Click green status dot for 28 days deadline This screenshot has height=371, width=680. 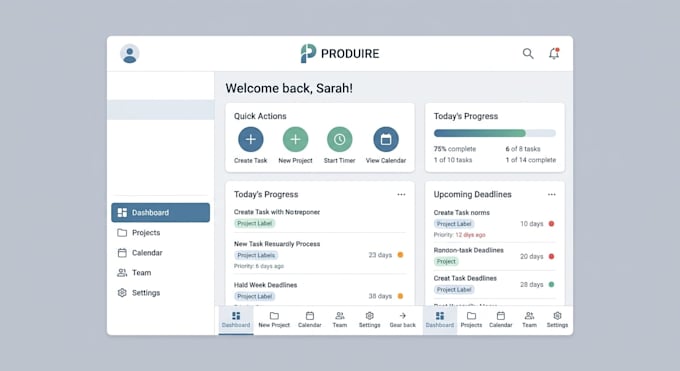point(552,285)
